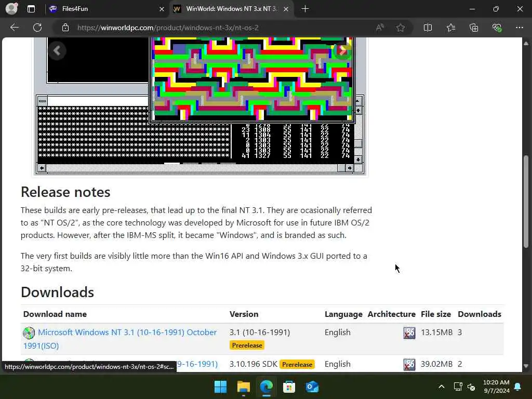This screenshot has width=532, height=399.
Task: Close the Files4Fun tab
Action: 162,9
